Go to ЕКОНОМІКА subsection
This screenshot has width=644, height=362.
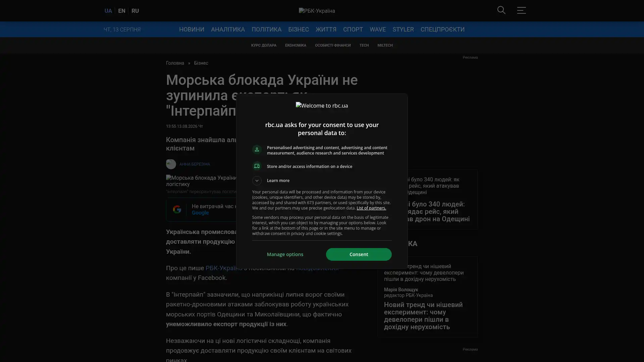pyautogui.click(x=296, y=45)
